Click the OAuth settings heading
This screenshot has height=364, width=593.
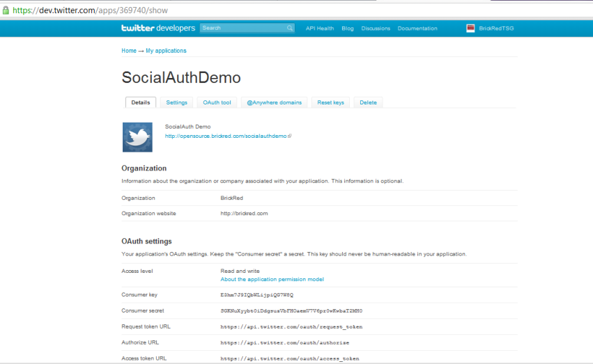pos(147,241)
